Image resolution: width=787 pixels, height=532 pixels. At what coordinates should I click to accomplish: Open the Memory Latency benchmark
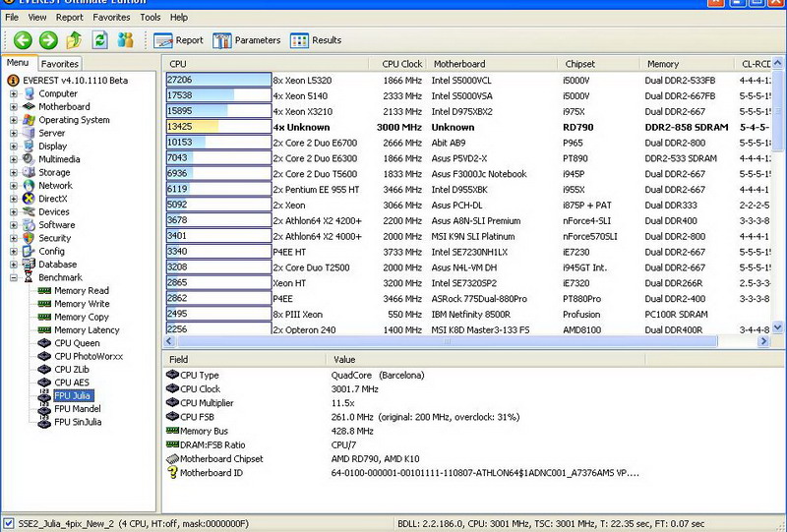87,329
